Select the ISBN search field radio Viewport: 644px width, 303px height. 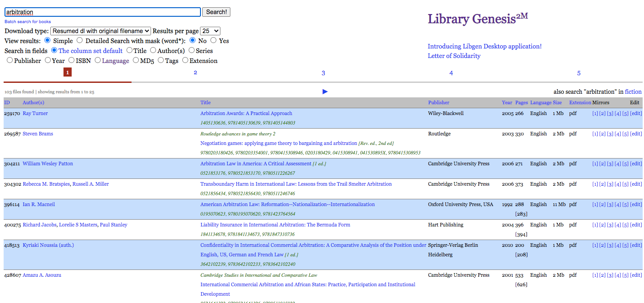tap(72, 60)
